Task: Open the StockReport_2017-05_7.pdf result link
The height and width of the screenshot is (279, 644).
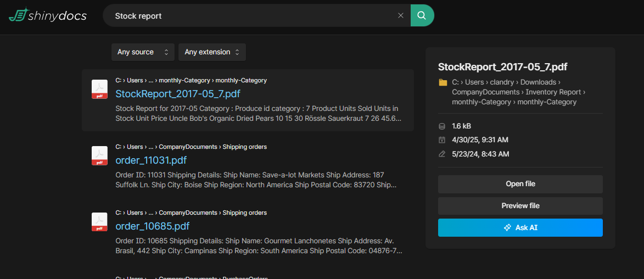Action: (x=178, y=94)
